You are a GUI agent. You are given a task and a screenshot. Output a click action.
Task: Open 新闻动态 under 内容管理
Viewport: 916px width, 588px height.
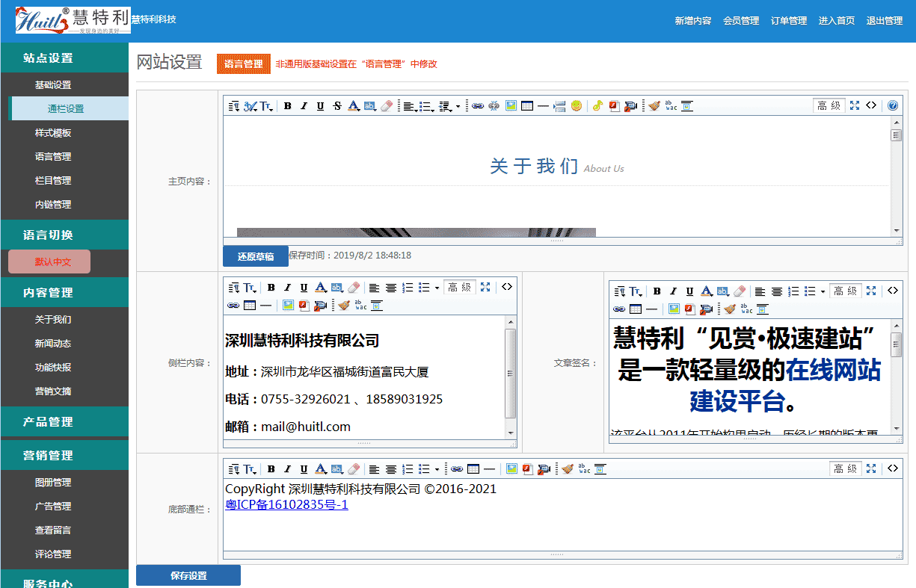tap(53, 344)
